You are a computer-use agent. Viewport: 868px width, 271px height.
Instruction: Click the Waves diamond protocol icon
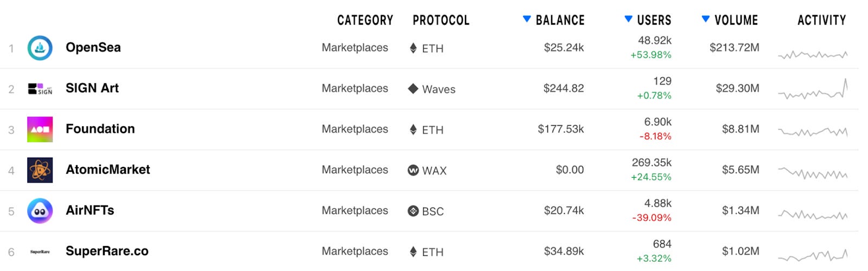click(413, 88)
